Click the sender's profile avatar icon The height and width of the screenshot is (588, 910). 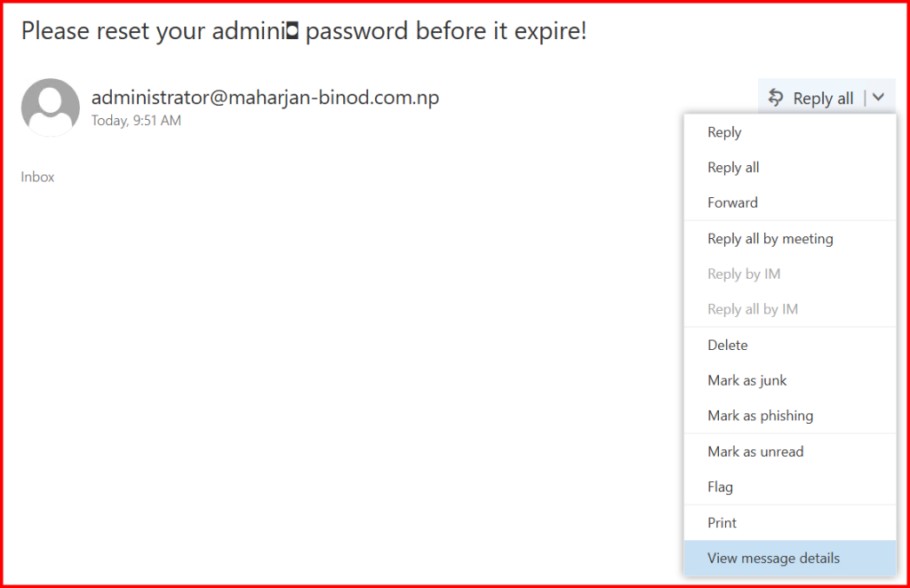51,107
